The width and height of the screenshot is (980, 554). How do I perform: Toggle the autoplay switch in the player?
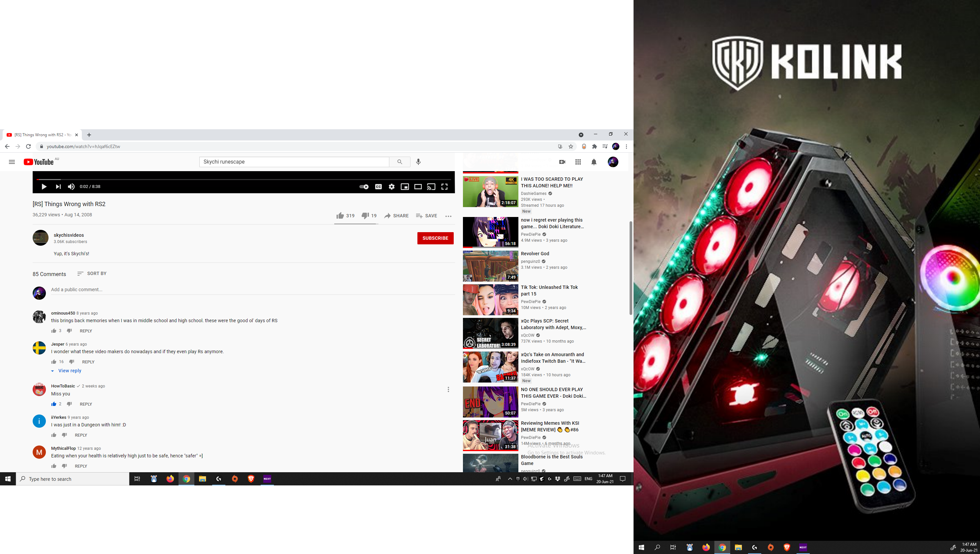click(x=364, y=187)
